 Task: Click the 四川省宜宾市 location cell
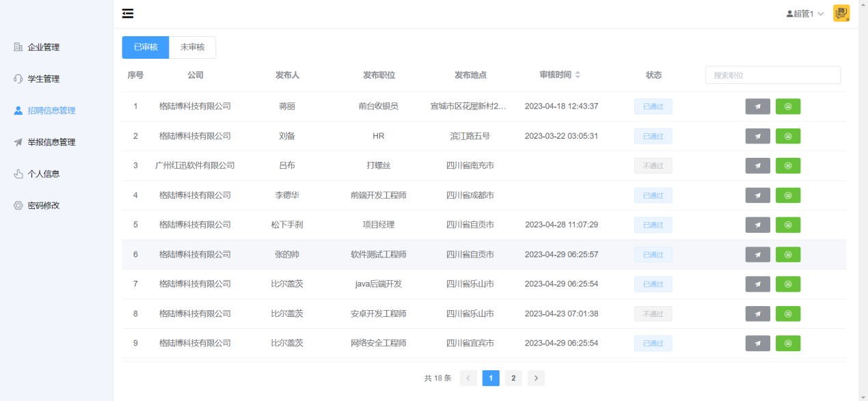pyautogui.click(x=470, y=343)
